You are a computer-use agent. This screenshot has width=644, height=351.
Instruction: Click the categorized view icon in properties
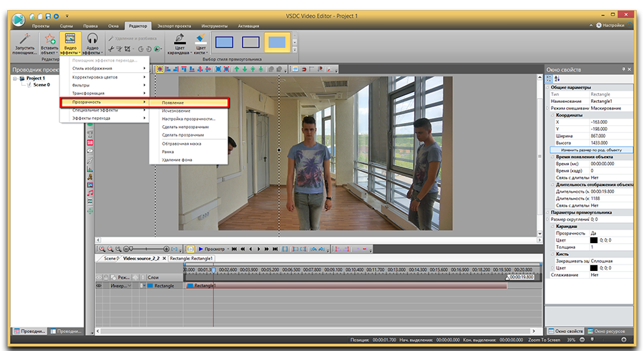[549, 79]
